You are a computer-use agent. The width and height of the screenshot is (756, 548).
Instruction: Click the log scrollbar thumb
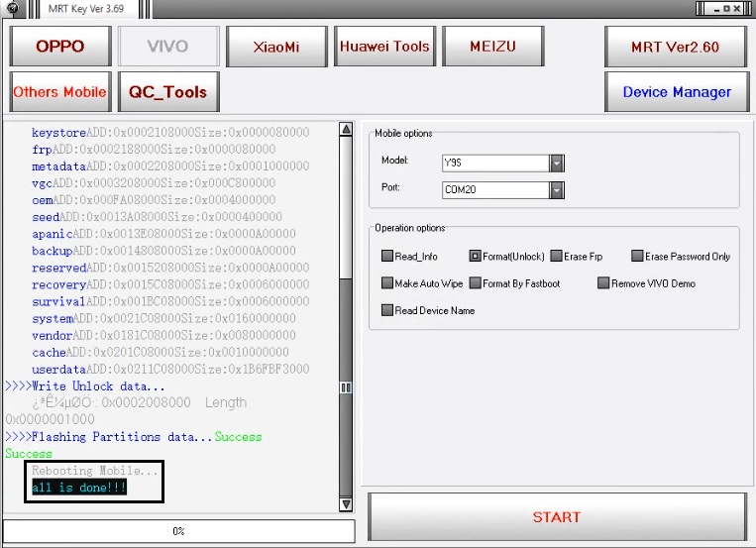click(x=346, y=387)
